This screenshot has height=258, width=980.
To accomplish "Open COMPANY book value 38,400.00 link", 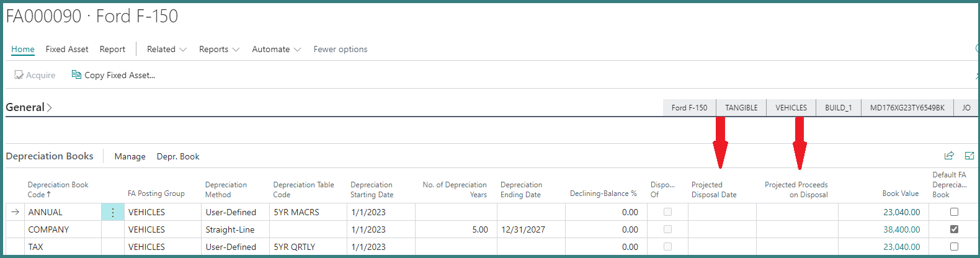I will click(902, 229).
